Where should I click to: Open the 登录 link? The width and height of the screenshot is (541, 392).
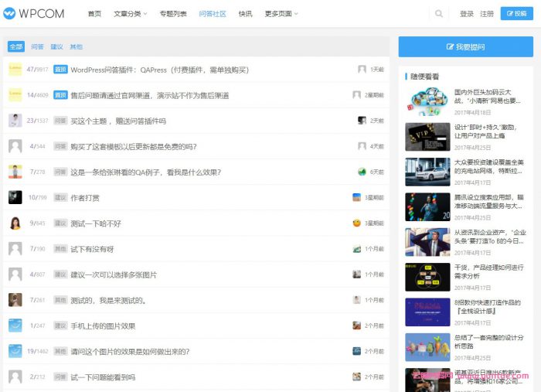[x=467, y=14]
